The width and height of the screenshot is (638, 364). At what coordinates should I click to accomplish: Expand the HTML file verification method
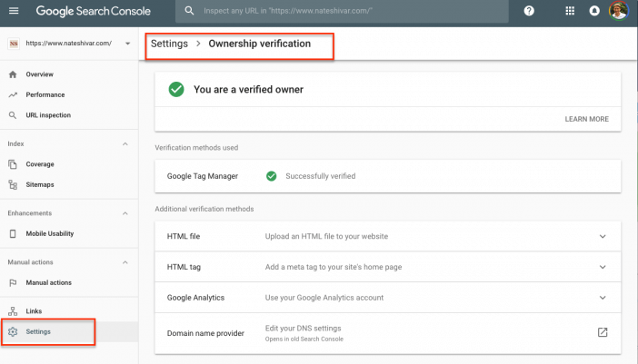[x=603, y=236]
